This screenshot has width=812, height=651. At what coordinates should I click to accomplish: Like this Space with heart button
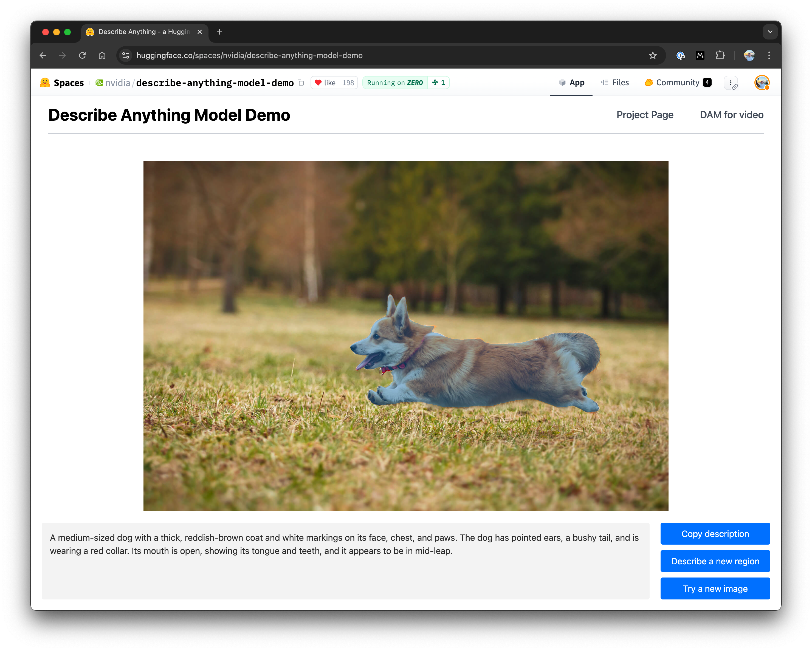coord(325,83)
